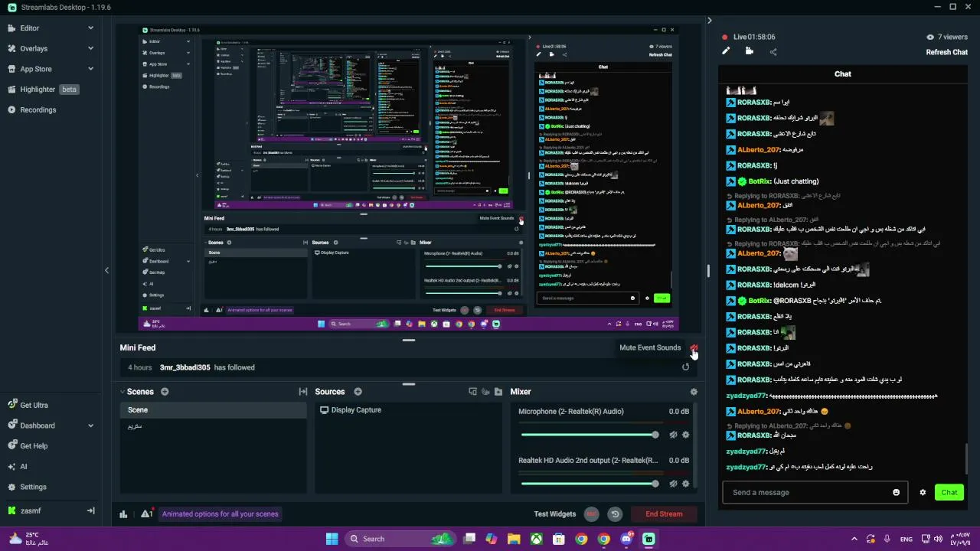Refresh the Mini Feed list
This screenshot has height=551, width=980.
click(685, 367)
